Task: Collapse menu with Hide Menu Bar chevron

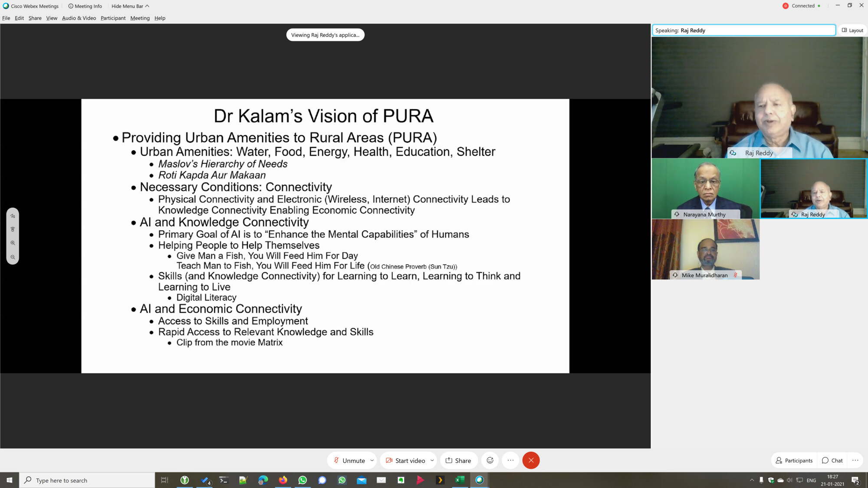Action: tap(147, 6)
